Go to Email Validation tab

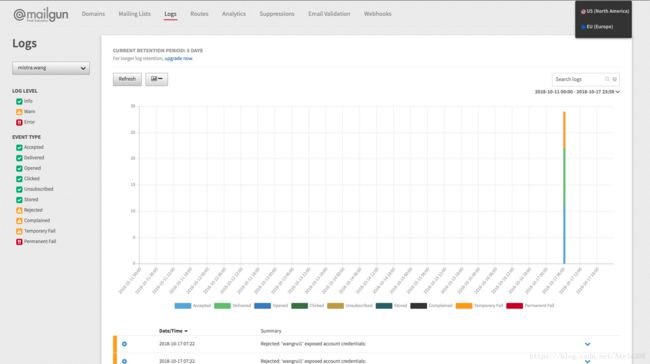pyautogui.click(x=329, y=14)
